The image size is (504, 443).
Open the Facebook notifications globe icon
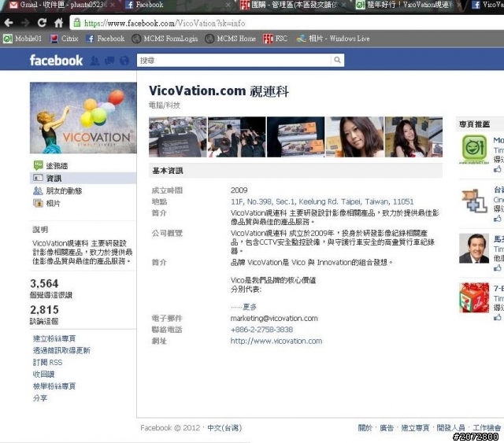click(x=124, y=61)
